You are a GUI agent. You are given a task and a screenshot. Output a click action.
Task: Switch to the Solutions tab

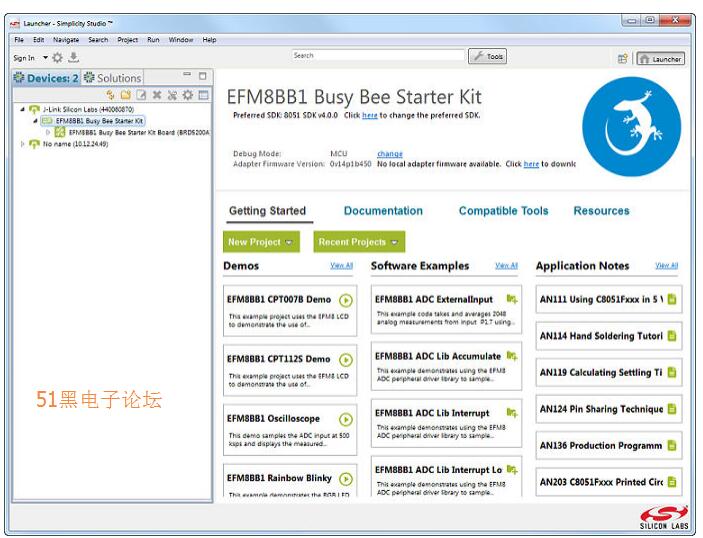tap(113, 78)
